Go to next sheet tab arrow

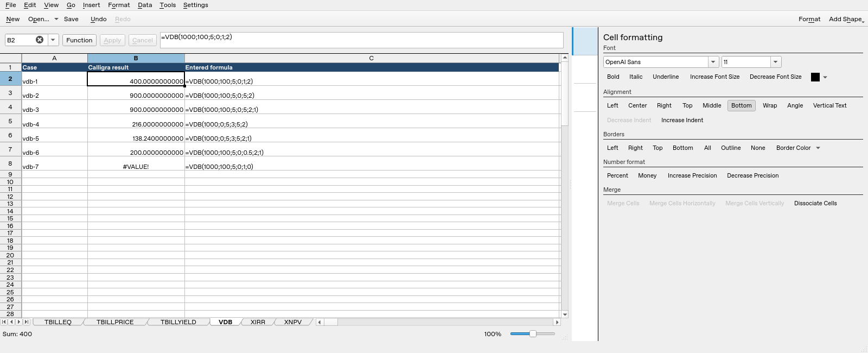tap(19, 322)
